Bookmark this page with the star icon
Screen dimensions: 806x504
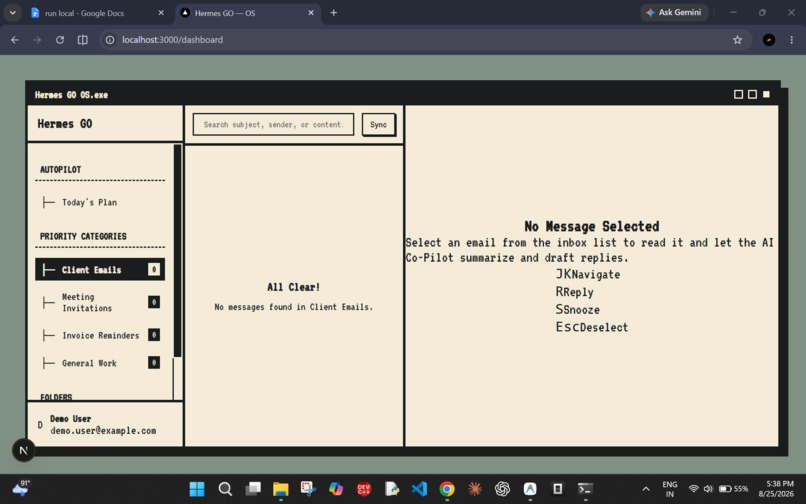(x=738, y=40)
